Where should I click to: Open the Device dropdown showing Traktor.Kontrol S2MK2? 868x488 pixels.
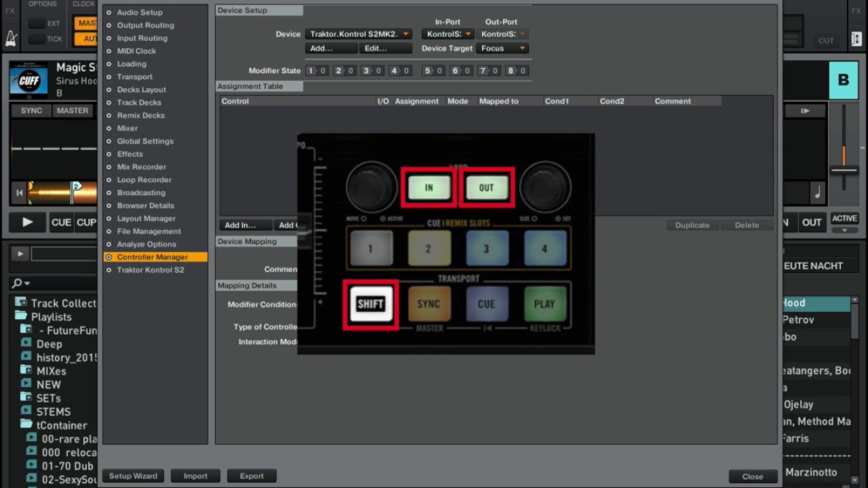tap(358, 34)
